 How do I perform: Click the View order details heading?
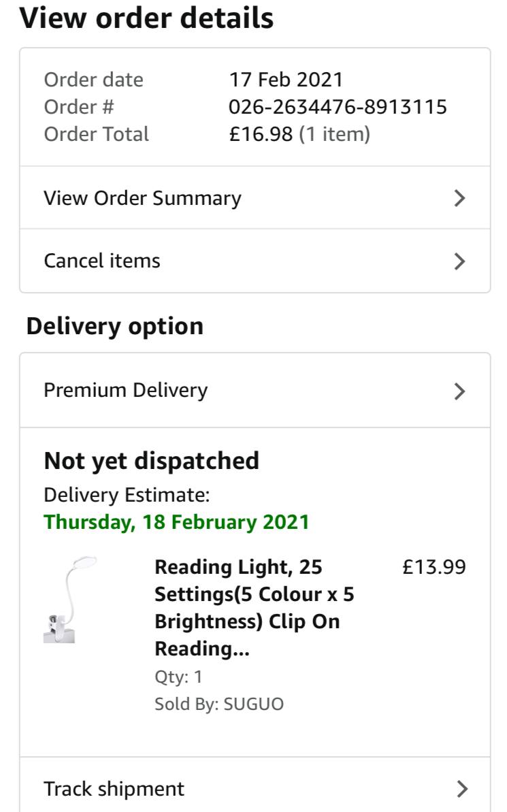146,18
